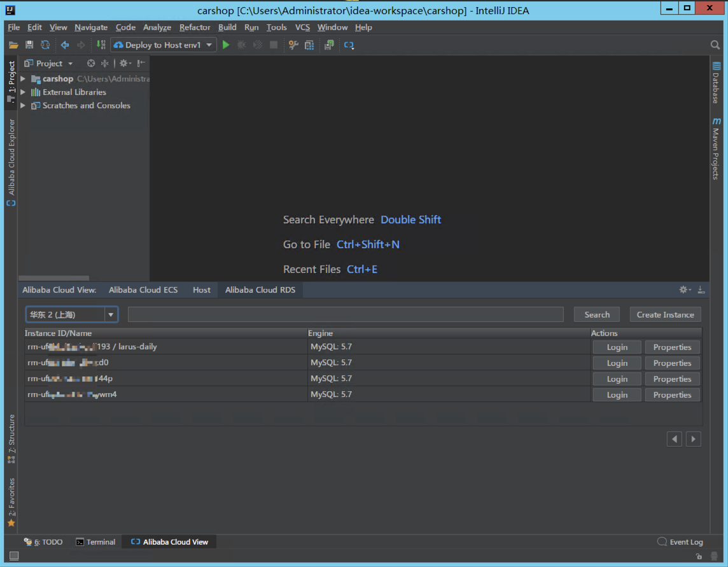
Task: Toggle the Database tool window side tab
Action: click(x=716, y=83)
